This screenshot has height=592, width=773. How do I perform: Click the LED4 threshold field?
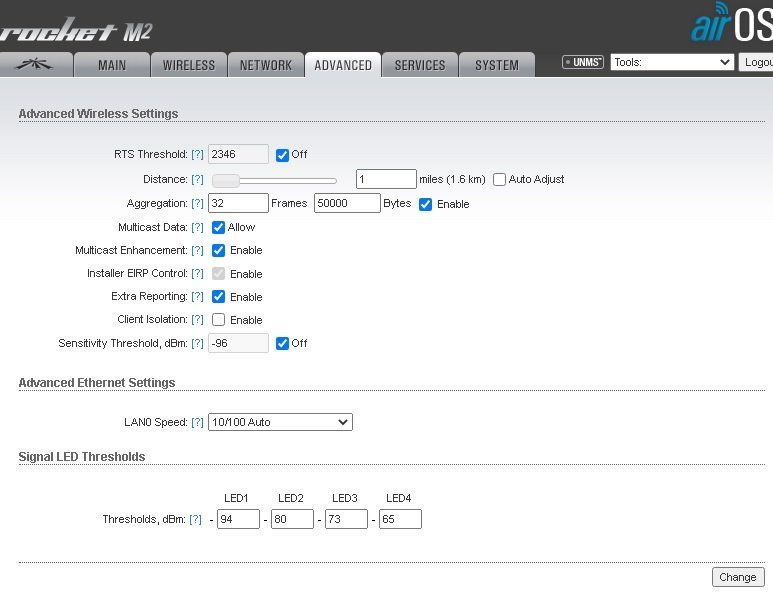click(400, 519)
